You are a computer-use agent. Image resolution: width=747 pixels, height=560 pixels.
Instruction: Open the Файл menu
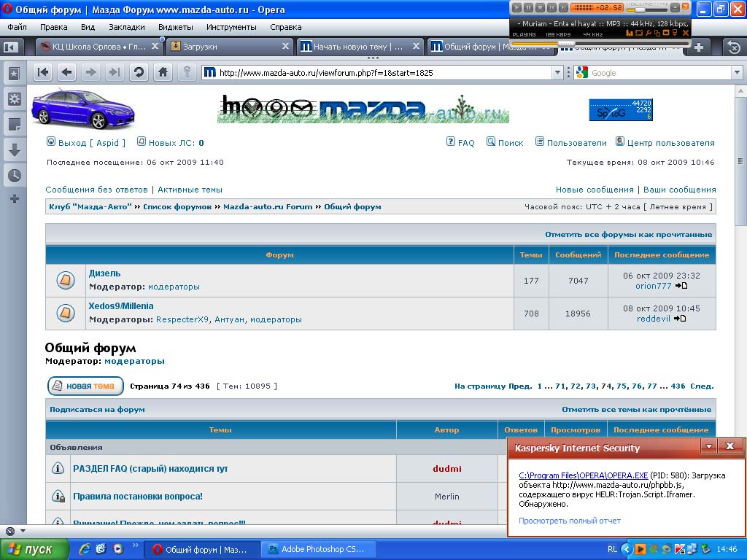(17, 27)
